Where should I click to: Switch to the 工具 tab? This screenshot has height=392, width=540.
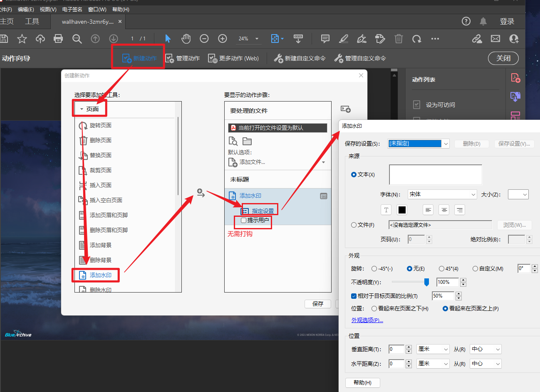(x=32, y=21)
